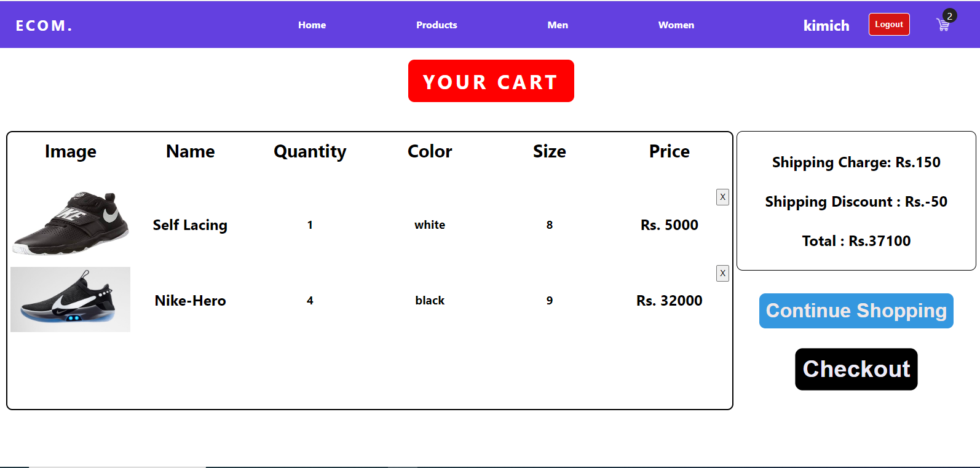
Task: Click the ECOM. site logo
Action: pyautogui.click(x=44, y=25)
